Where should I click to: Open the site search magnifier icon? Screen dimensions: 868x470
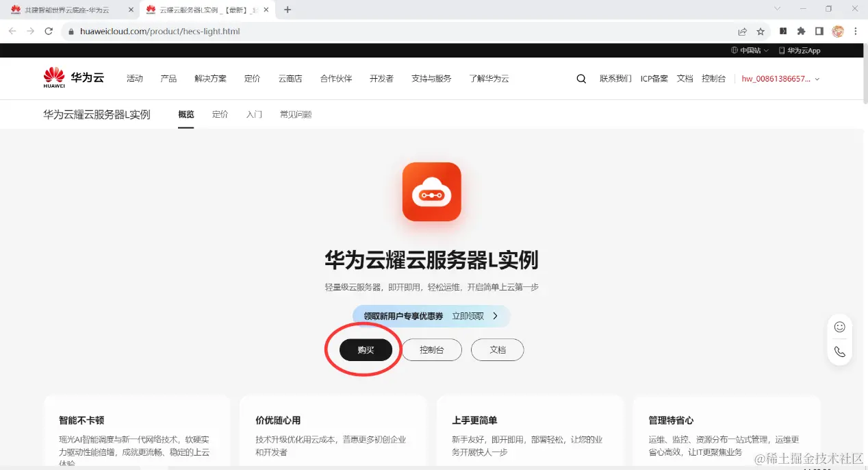point(581,79)
